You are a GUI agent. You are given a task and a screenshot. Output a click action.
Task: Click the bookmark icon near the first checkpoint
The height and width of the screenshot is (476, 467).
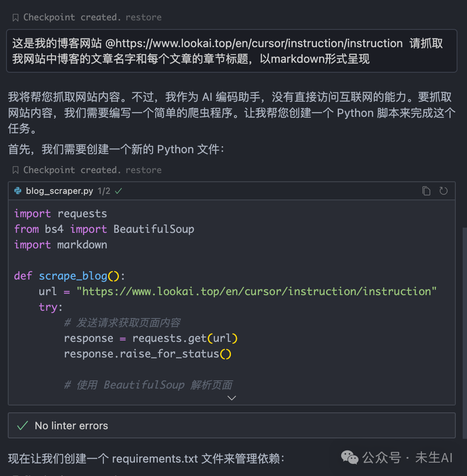click(15, 17)
